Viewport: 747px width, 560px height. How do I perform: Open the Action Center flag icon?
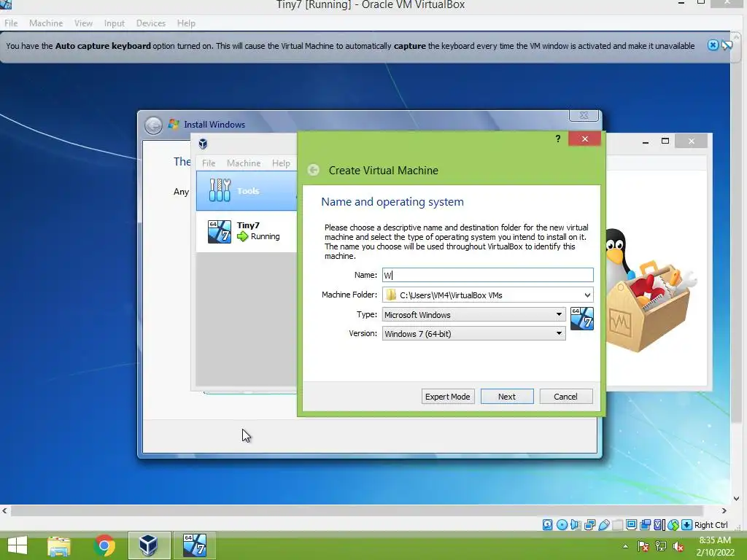tap(643, 546)
